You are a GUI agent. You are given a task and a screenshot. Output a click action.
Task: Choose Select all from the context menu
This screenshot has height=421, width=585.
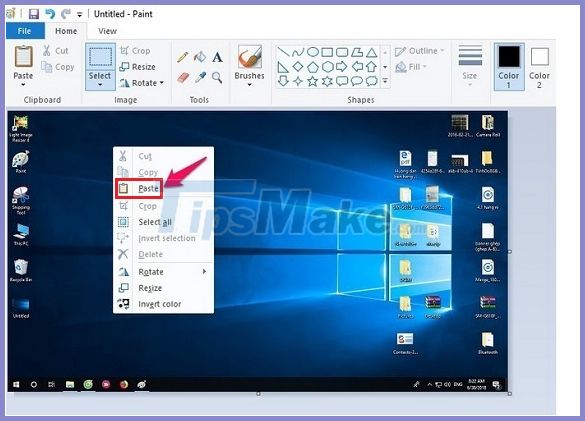pyautogui.click(x=164, y=222)
